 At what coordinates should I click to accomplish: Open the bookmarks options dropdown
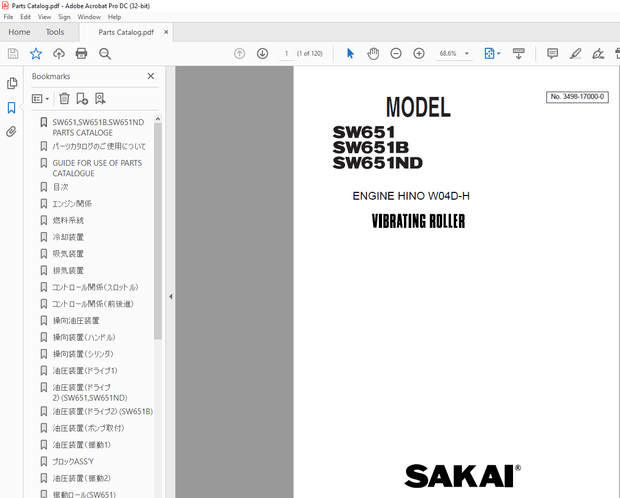40,98
